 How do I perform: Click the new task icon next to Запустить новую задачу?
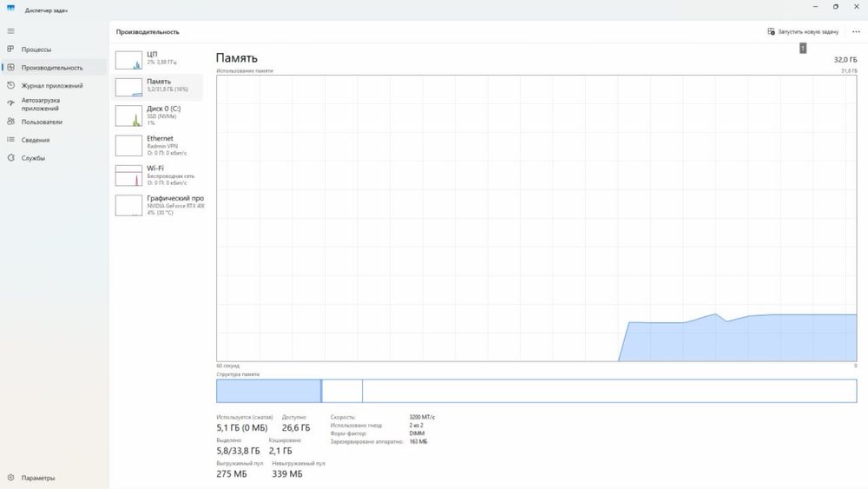[x=771, y=31]
